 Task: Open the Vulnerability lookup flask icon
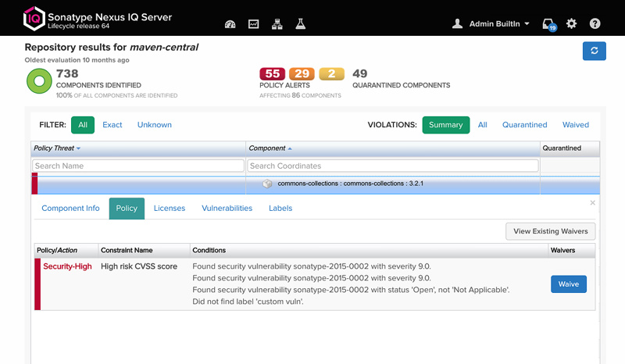click(x=301, y=24)
